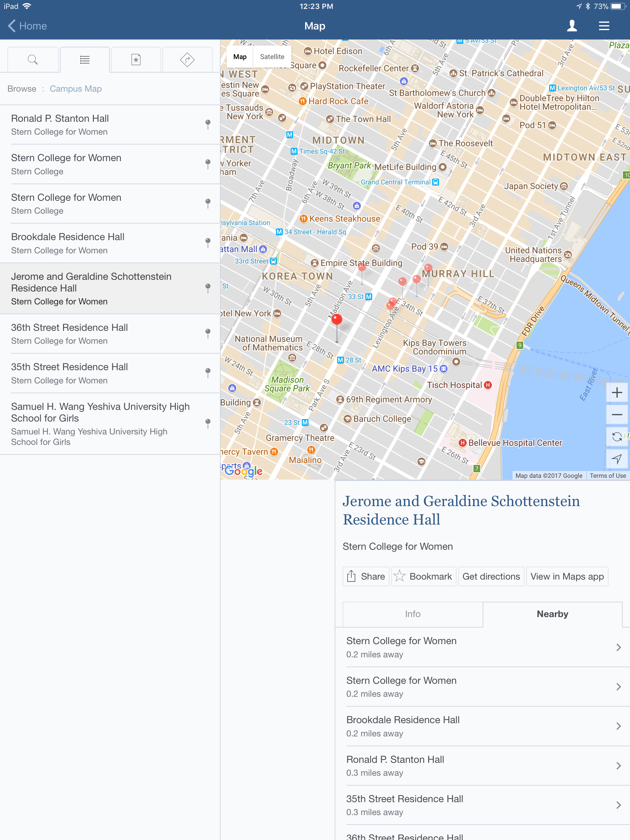Open first nearby Stern College for Women chevron
Screen dimensions: 630x840
coord(619,647)
